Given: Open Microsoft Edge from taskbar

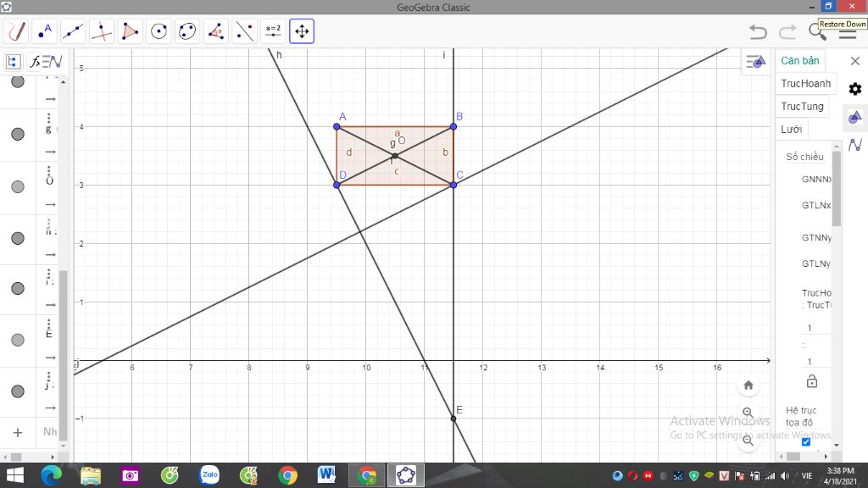Looking at the screenshot, I should (x=52, y=475).
